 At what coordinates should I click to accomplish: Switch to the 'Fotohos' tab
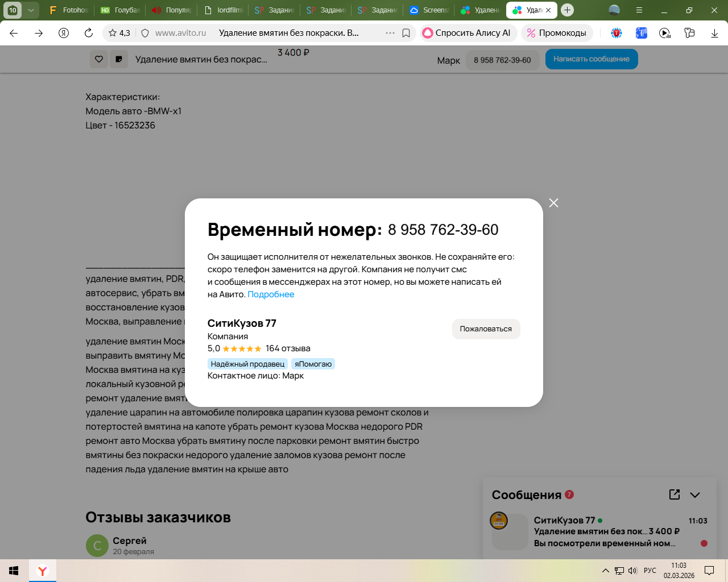coord(69,10)
